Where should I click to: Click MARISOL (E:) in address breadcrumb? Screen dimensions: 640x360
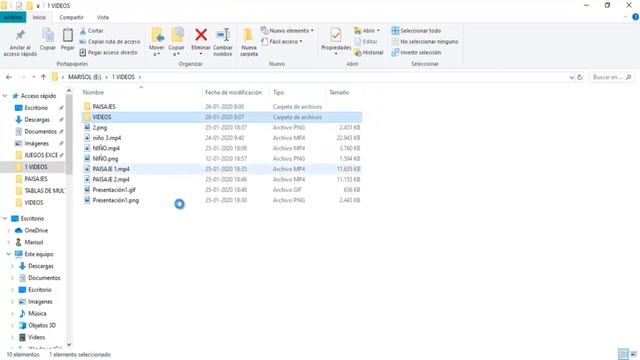coord(84,77)
